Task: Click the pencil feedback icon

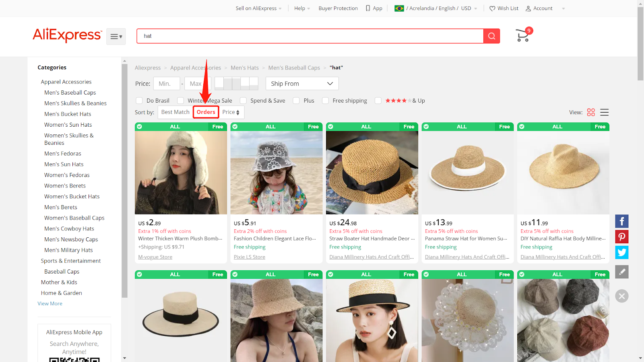Action: click(x=621, y=272)
